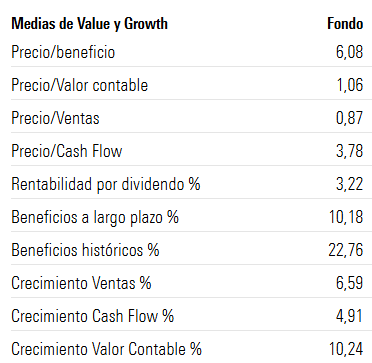This screenshot has height=363, width=372.
Task: Select the 22,76 historical earnings value
Action: (346, 250)
